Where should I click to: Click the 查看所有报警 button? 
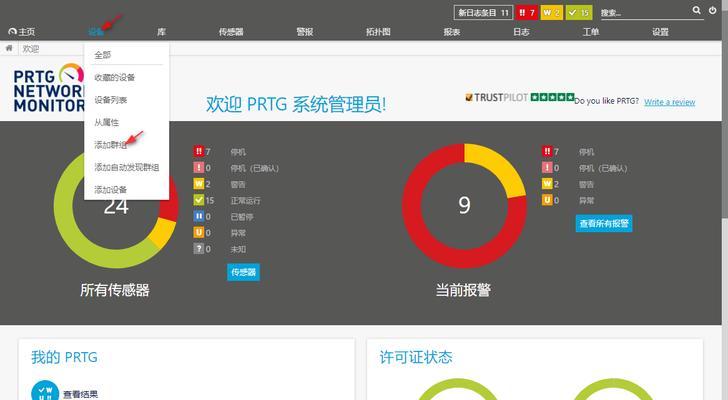[x=604, y=224]
